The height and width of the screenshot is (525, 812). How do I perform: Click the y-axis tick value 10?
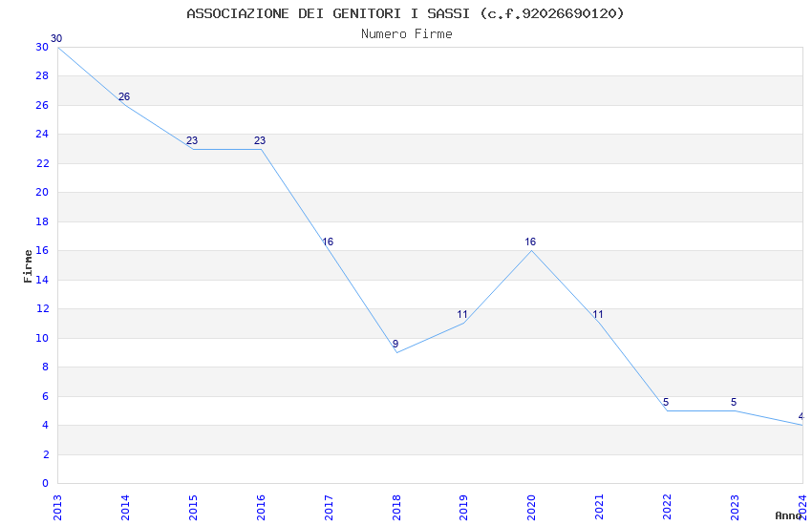(x=42, y=338)
